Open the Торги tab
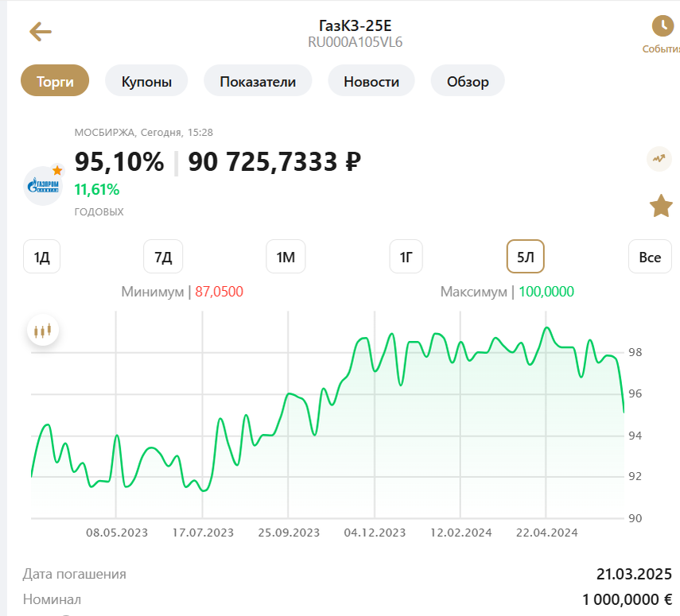Screen dimensions: 680x616 [55, 81]
